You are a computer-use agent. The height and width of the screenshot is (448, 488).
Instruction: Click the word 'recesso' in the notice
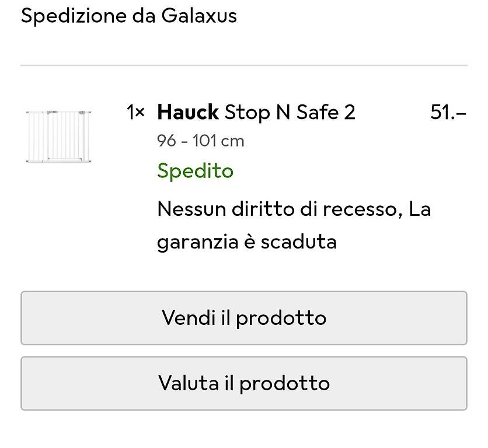pos(360,209)
